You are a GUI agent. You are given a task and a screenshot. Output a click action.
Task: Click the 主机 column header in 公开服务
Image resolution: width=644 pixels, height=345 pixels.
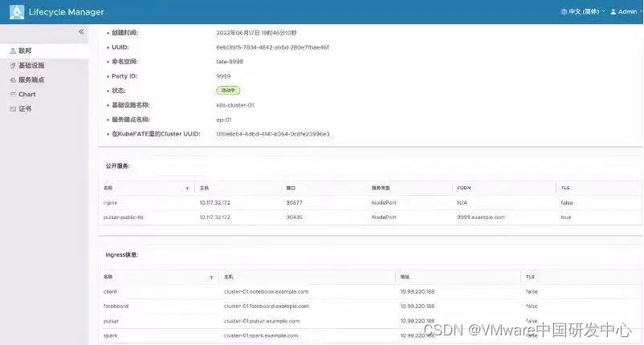pyautogui.click(x=204, y=188)
